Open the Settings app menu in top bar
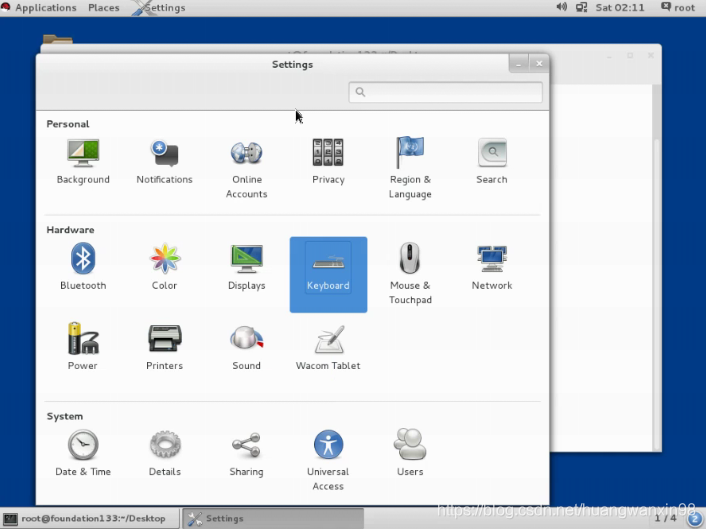706x529 pixels. (x=159, y=8)
